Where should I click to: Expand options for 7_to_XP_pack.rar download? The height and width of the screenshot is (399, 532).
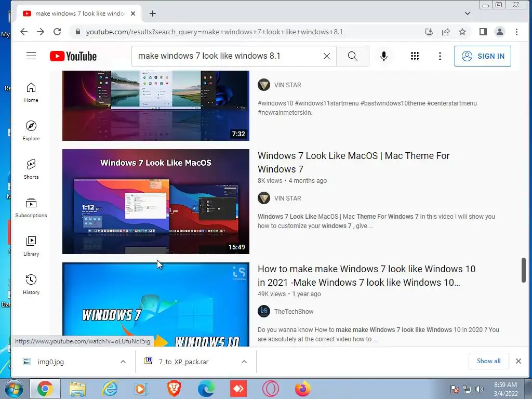pos(244,362)
